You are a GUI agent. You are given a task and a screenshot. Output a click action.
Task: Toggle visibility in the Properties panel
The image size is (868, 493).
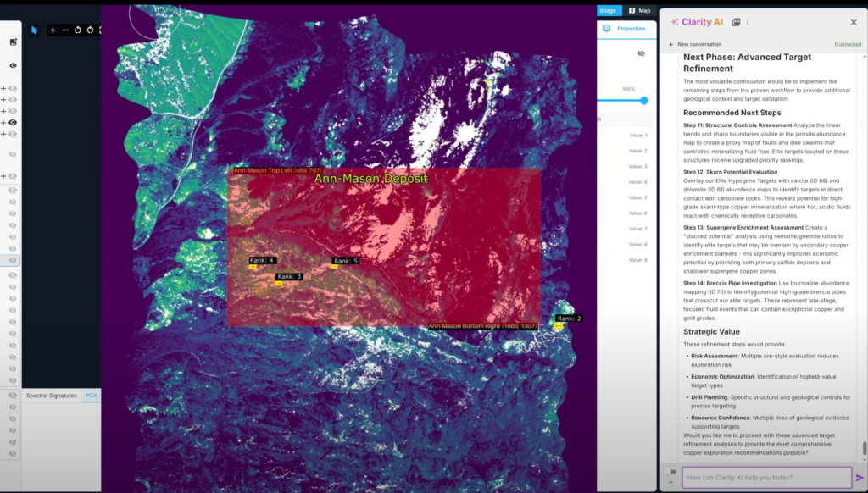pos(641,53)
